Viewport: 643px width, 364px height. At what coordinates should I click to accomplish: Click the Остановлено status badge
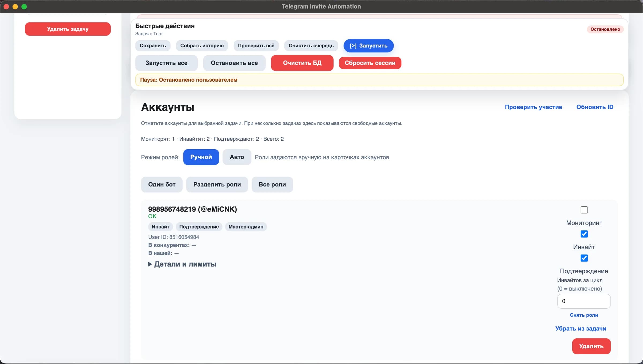[x=605, y=29]
